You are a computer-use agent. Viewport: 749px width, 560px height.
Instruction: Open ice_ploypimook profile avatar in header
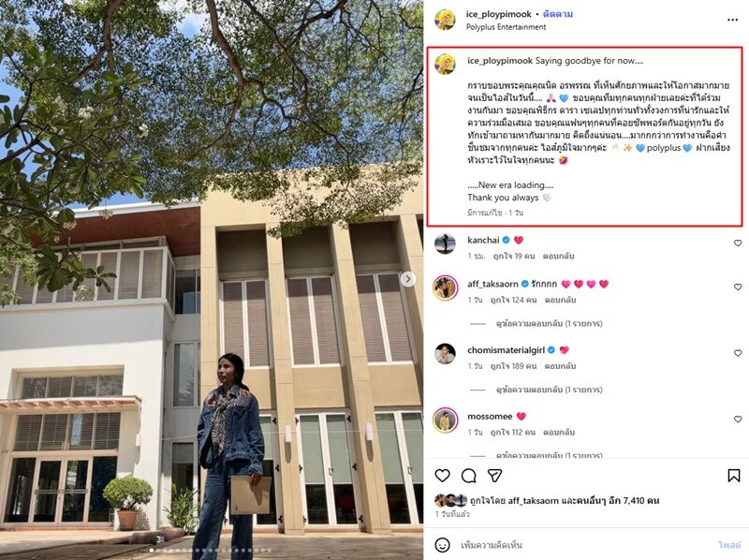pyautogui.click(x=445, y=20)
